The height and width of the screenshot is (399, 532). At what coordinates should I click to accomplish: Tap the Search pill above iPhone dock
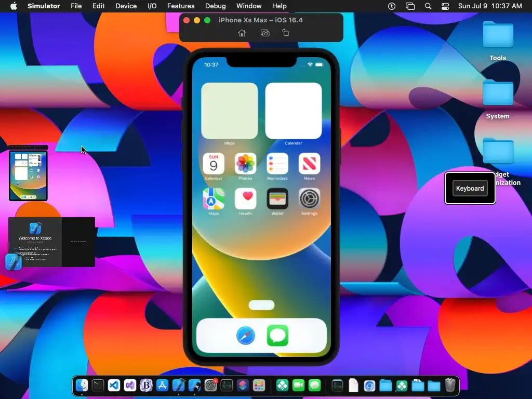click(262, 305)
